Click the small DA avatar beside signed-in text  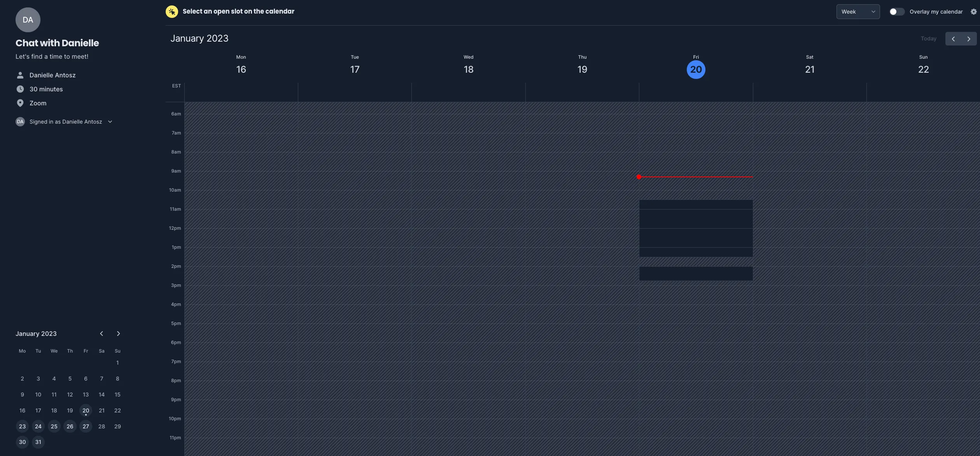tap(20, 121)
